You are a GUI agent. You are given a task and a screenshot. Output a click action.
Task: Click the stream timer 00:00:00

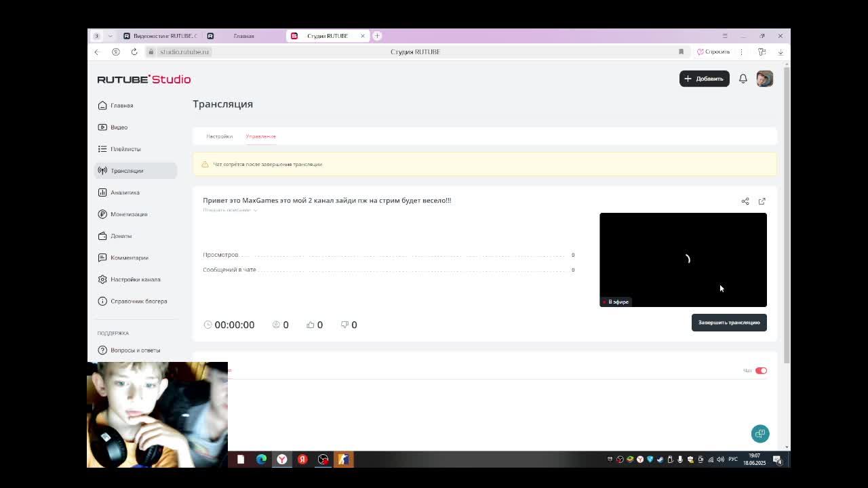tap(234, 325)
